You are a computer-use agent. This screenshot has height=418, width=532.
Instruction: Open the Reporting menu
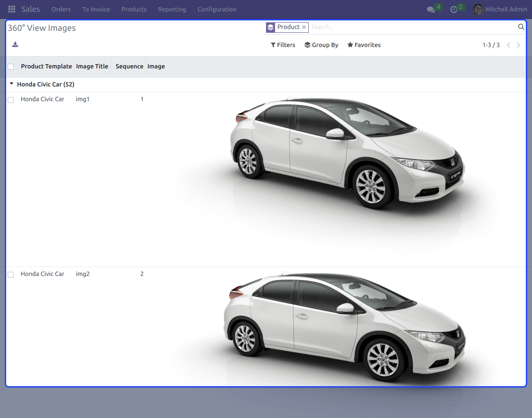[x=172, y=9]
